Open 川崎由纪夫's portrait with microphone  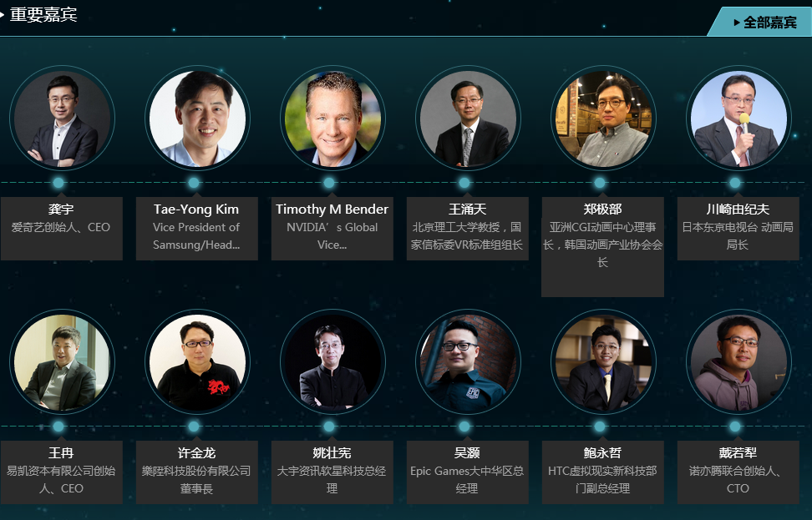coord(738,119)
